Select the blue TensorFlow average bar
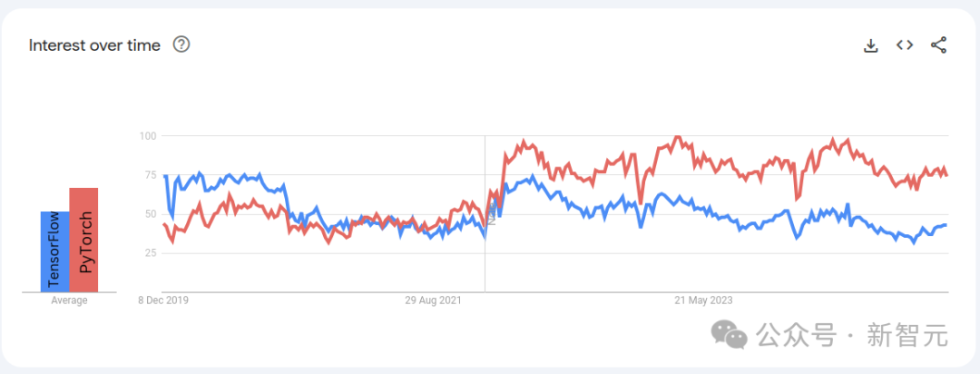The image size is (980, 374). point(54,251)
